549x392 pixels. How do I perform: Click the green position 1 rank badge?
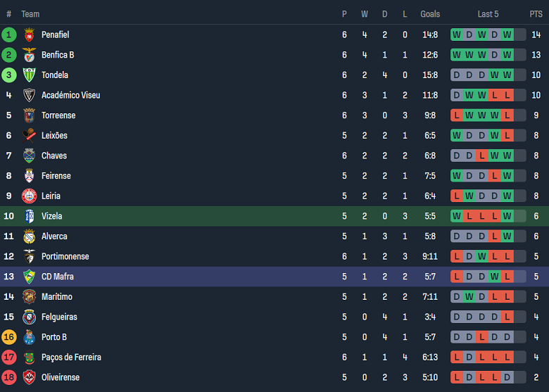(9, 34)
